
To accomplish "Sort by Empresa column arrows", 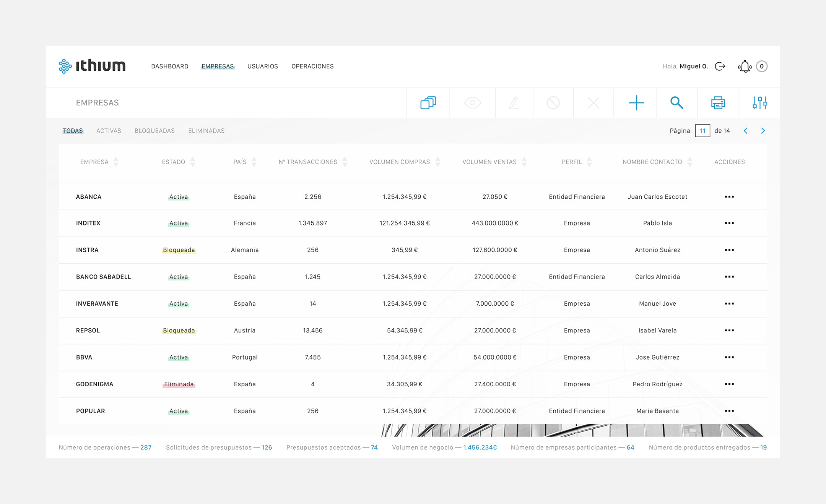I will 116,162.
